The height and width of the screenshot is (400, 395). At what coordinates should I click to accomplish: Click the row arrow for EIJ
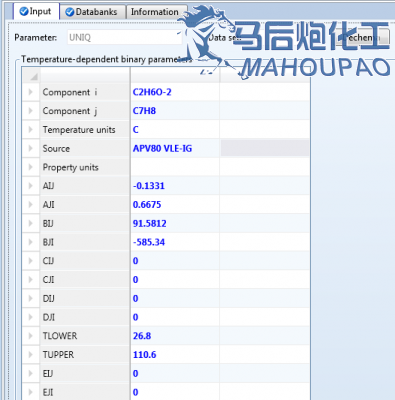tap(31, 373)
